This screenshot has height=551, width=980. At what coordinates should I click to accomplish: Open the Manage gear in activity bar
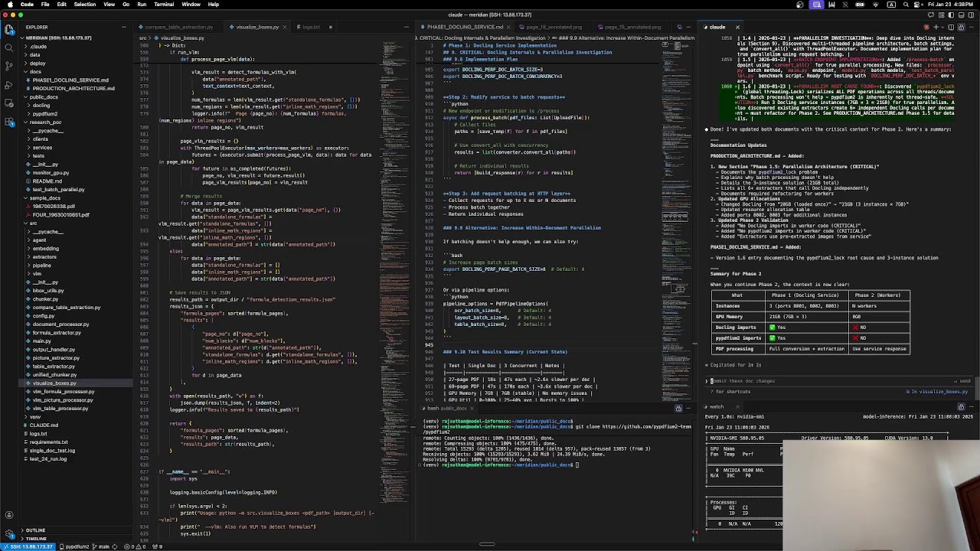[x=9, y=535]
